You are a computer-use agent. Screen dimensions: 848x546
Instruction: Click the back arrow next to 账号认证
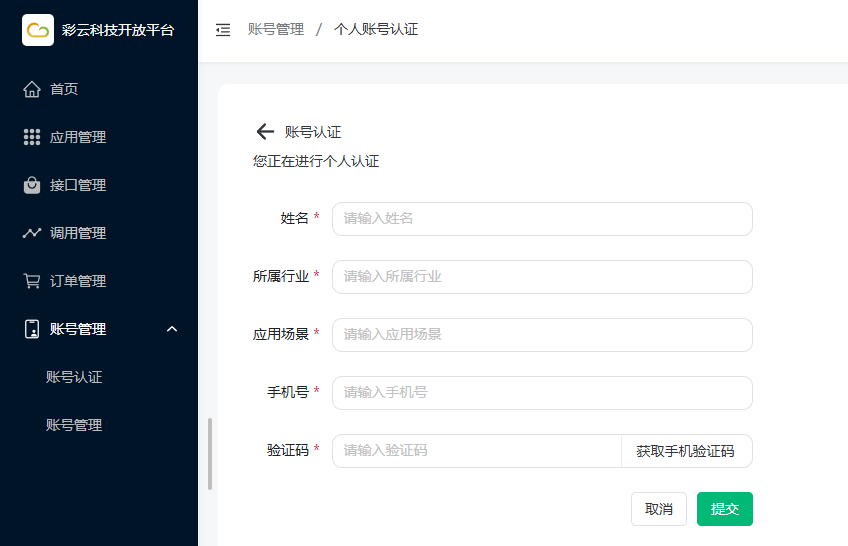point(265,132)
